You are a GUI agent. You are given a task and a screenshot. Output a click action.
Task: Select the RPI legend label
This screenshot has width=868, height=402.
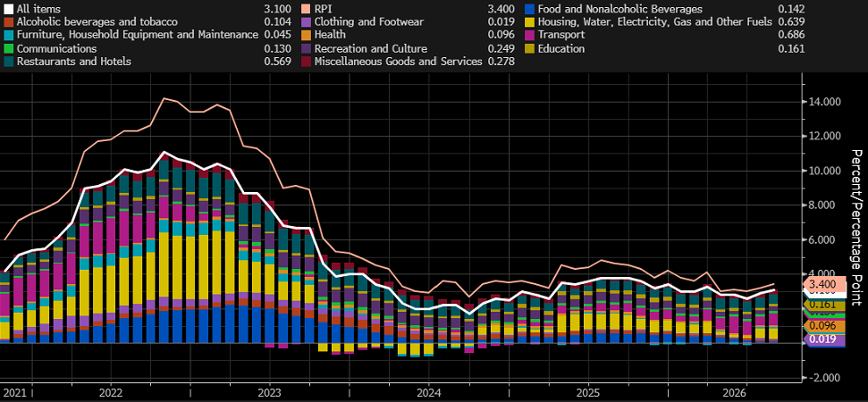coord(324,9)
